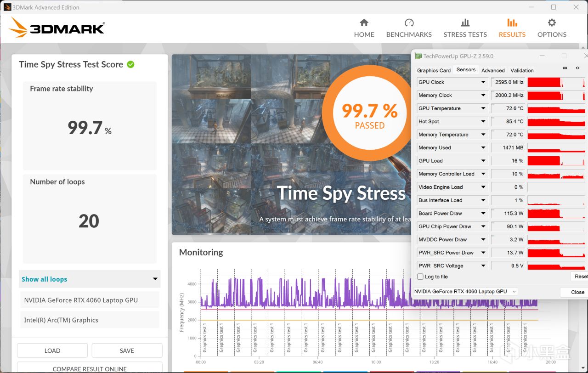Minimize the 3DMark Advanced Edition window
The height and width of the screenshot is (373, 588).
[531, 7]
